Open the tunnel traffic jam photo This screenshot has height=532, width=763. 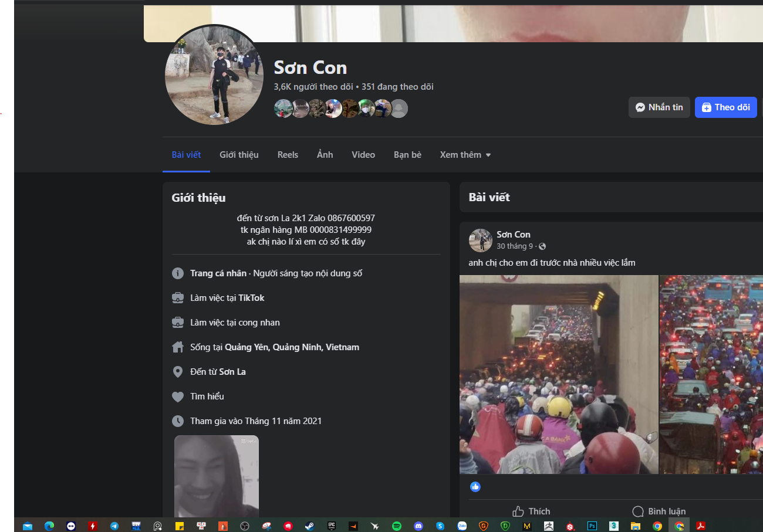(558, 374)
